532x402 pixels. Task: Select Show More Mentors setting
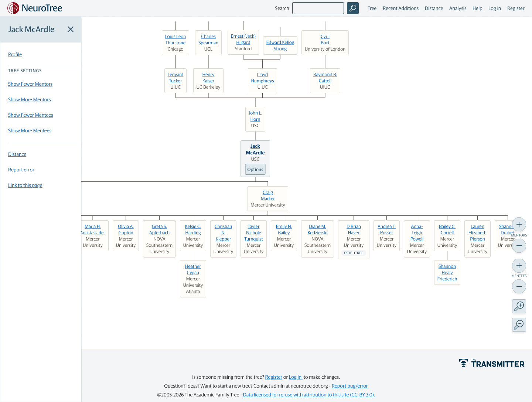30,99
